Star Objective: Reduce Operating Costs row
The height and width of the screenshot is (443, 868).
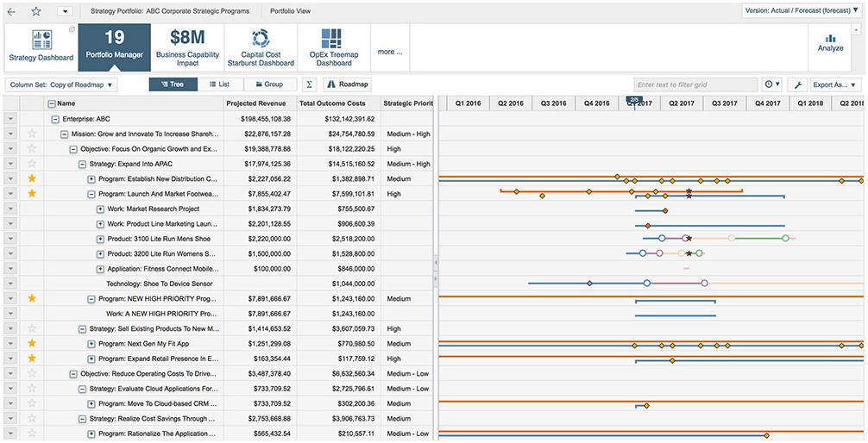point(32,373)
